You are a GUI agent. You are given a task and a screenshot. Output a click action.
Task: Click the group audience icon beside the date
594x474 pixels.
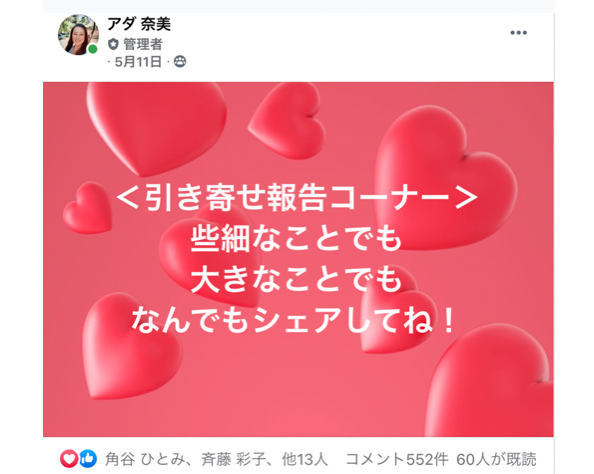180,61
